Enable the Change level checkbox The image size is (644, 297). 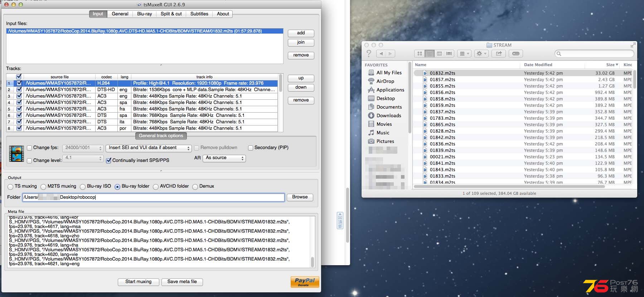click(x=29, y=160)
